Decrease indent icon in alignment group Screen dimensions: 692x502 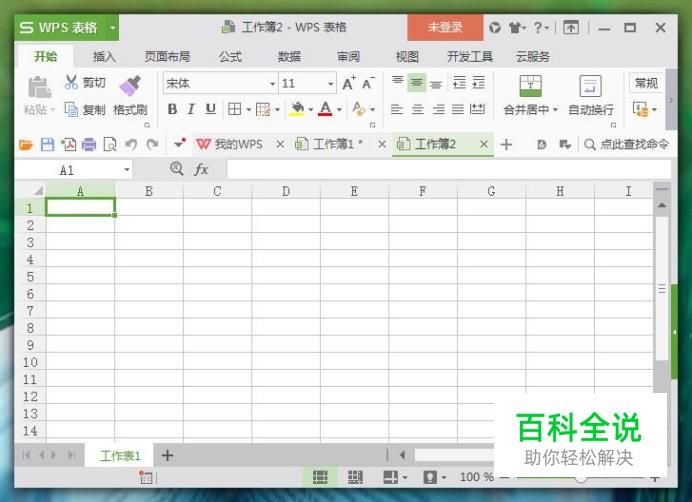tap(459, 83)
